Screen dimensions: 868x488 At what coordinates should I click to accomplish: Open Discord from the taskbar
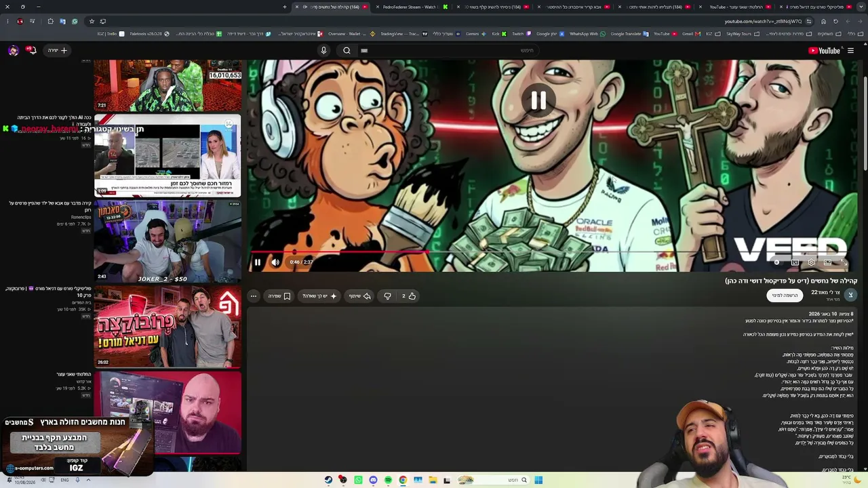coord(373,481)
